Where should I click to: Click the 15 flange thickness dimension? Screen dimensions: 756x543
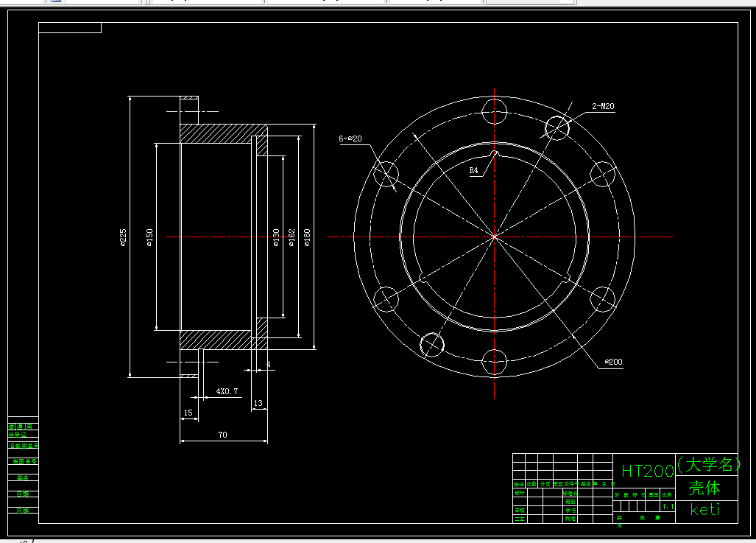coord(188,413)
